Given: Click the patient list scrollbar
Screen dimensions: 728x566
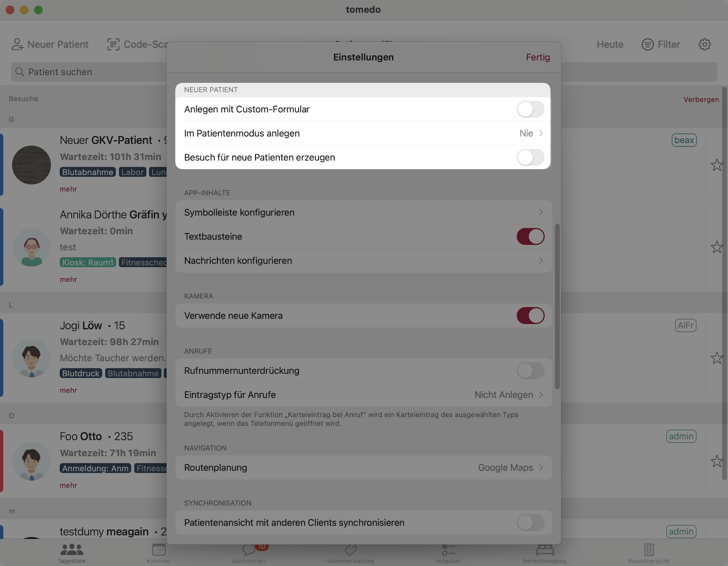Looking at the screenshot, I should pos(724,284).
